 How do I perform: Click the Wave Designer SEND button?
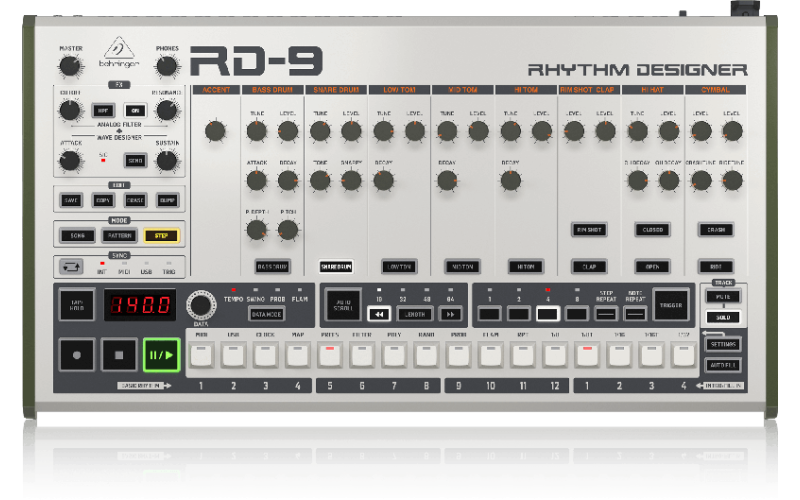pos(135,161)
